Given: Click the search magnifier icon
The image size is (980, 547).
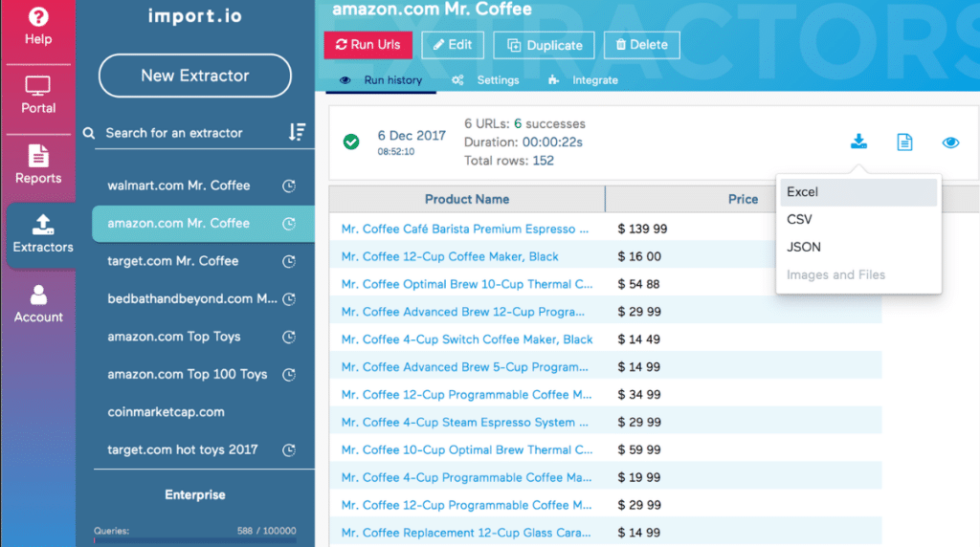Looking at the screenshot, I should tap(89, 133).
